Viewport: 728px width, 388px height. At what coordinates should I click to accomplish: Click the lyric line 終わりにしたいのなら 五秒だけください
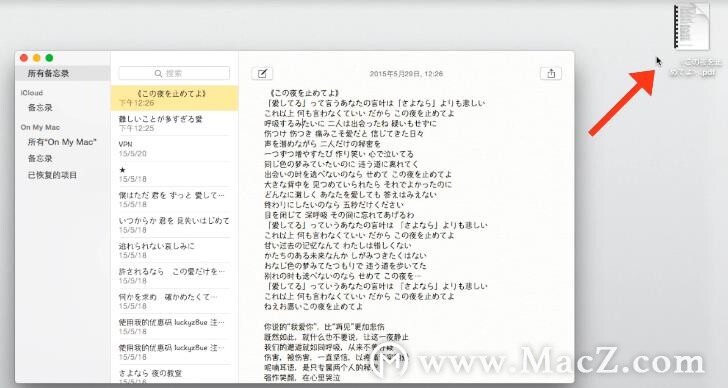coord(334,205)
